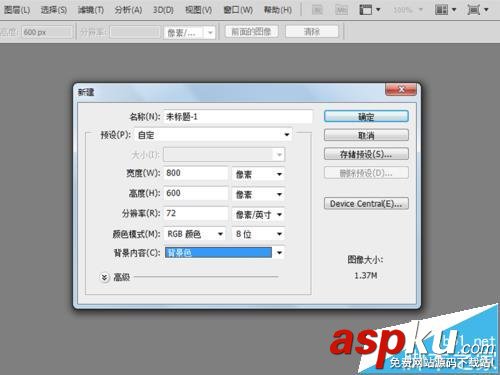This screenshot has height=375, width=500.
Task: Click the 取消 button
Action: 366,135
